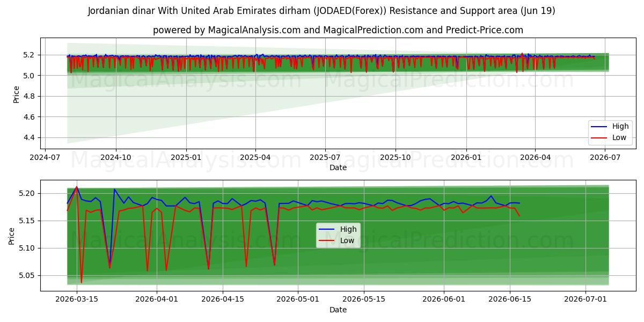
Task: Click the '2026-04' tick label on top chart
Action: pyautogui.click(x=535, y=158)
